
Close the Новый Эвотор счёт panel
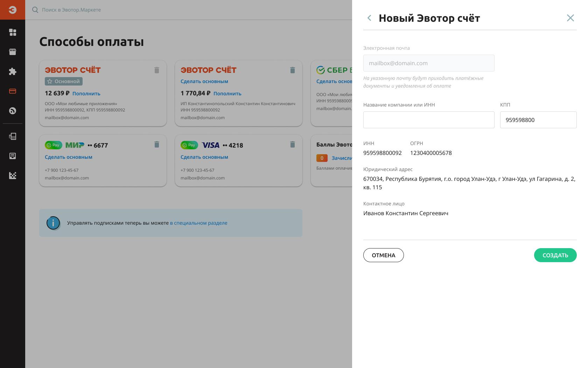pyautogui.click(x=570, y=18)
